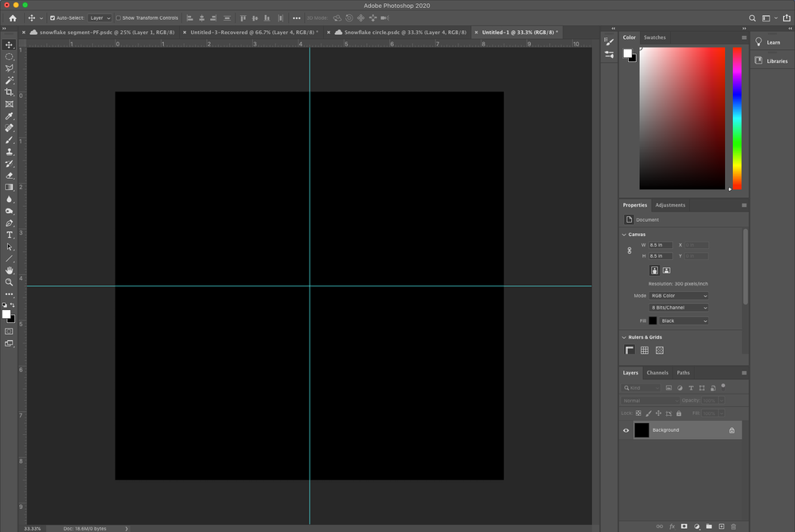Create new fill or adjustment layer

696,526
